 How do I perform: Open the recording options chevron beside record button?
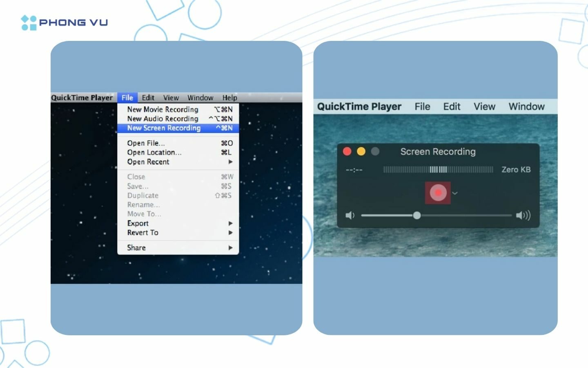[x=455, y=193]
